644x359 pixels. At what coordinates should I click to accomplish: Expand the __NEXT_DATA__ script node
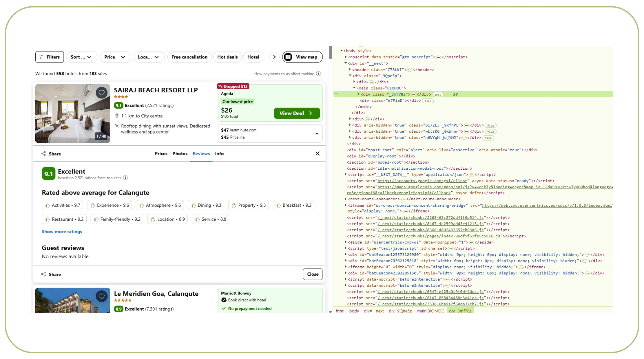click(346, 175)
